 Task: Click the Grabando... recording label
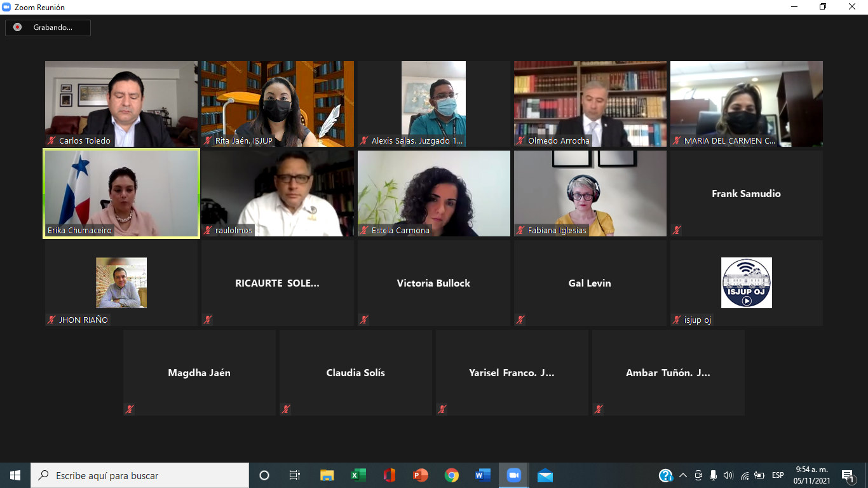point(53,27)
